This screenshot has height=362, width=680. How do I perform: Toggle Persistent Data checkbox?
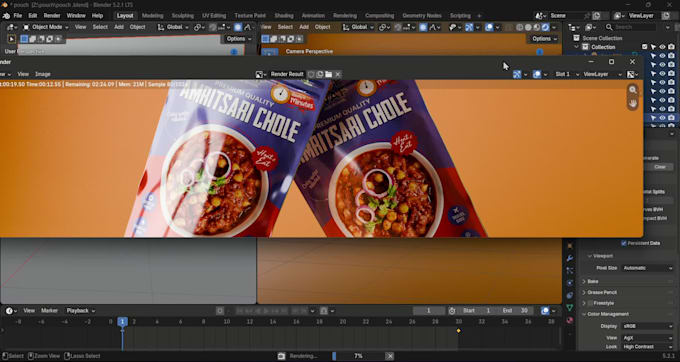tap(624, 243)
